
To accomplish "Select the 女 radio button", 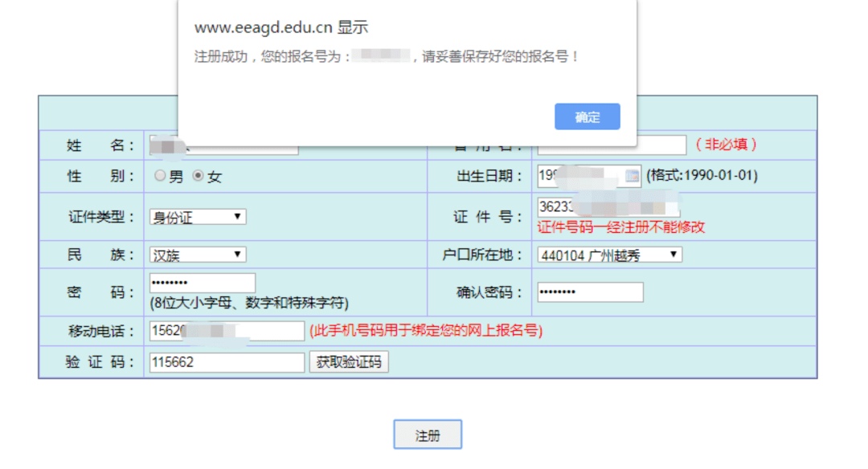I will pos(198,176).
